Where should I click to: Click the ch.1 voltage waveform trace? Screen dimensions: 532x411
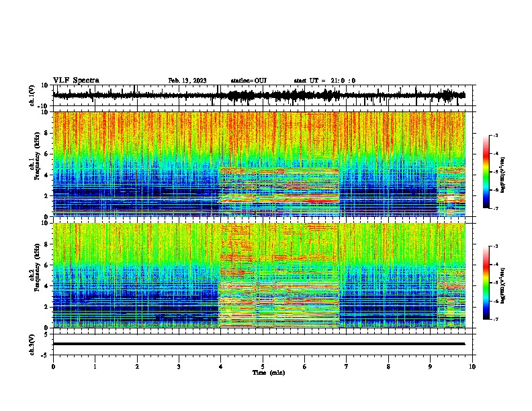259,95
